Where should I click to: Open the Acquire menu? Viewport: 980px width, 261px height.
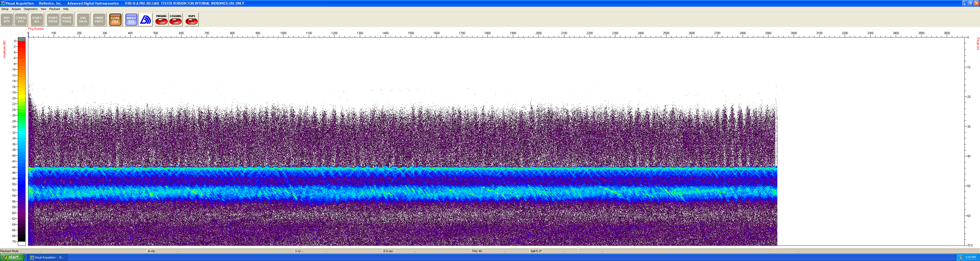coord(16,9)
